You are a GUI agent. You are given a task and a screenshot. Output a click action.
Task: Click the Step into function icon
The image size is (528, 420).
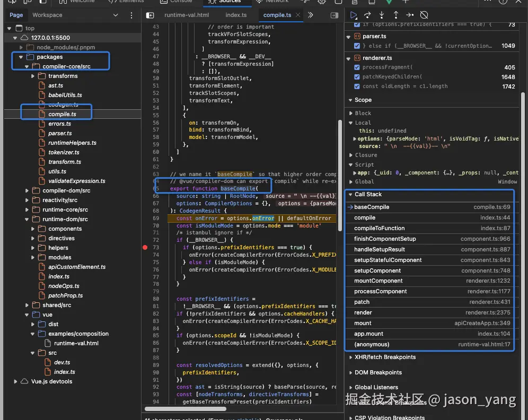click(x=381, y=15)
